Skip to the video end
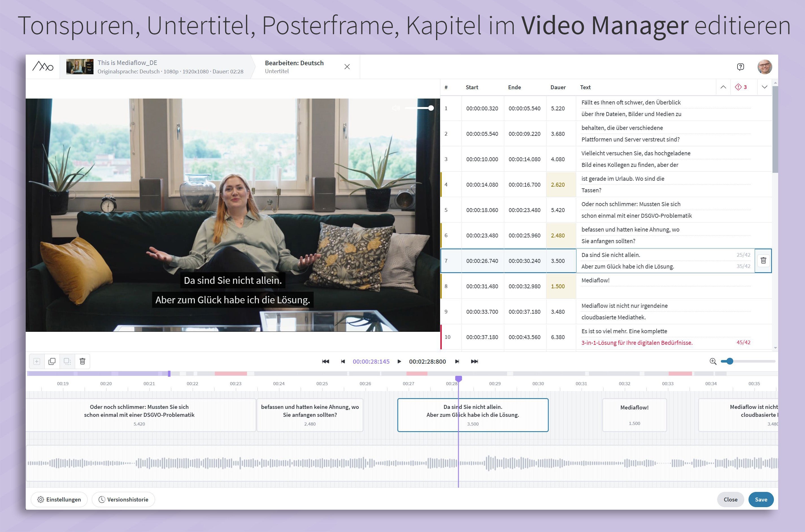 pos(475,362)
